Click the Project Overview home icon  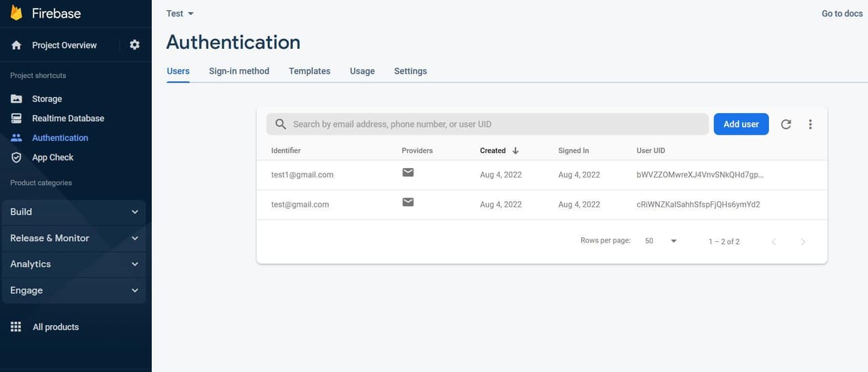pyautogui.click(x=16, y=45)
